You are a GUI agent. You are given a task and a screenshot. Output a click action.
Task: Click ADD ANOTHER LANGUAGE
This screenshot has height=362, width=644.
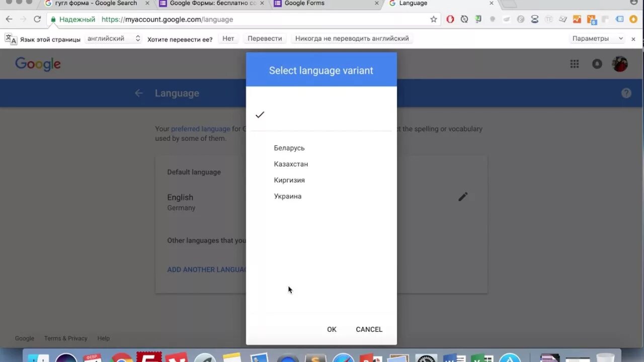207,269
